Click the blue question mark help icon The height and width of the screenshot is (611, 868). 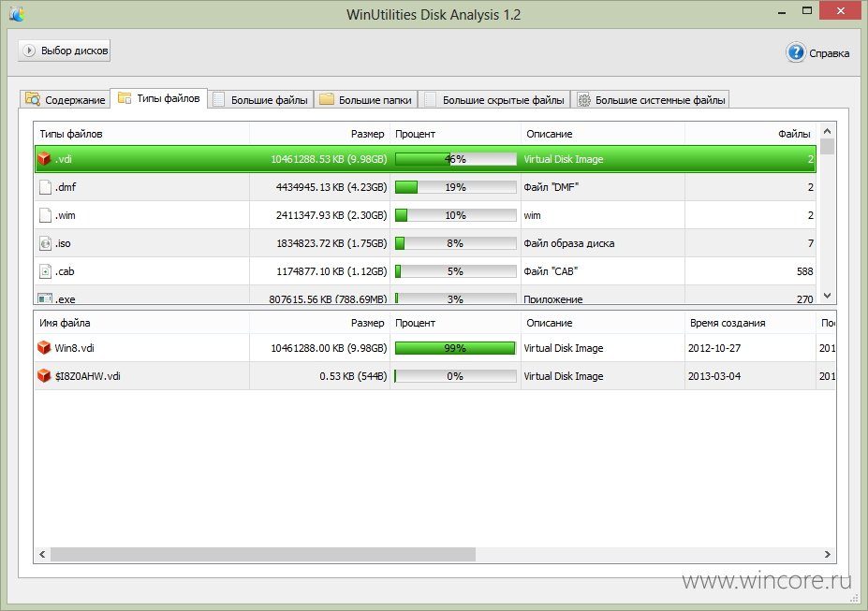tap(796, 53)
